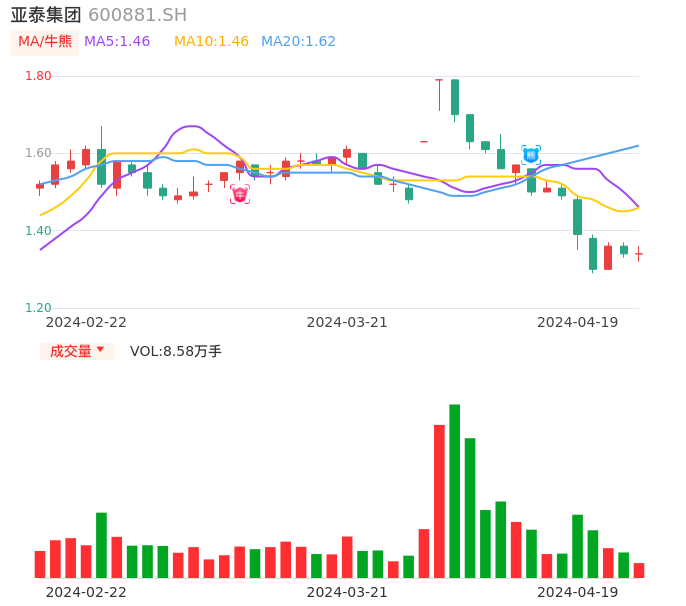Screen dimensions: 686x606
Task: Select the tallest red volume bar
Action: click(x=439, y=501)
